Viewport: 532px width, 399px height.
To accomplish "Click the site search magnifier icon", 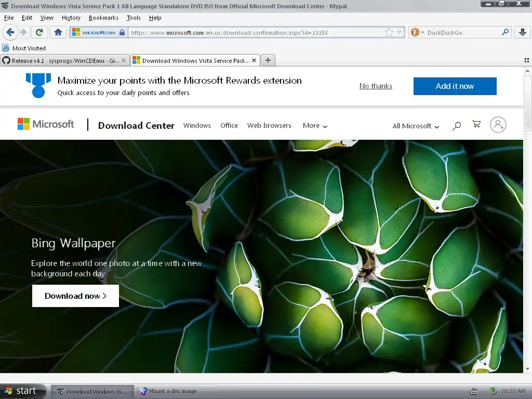I will [457, 126].
